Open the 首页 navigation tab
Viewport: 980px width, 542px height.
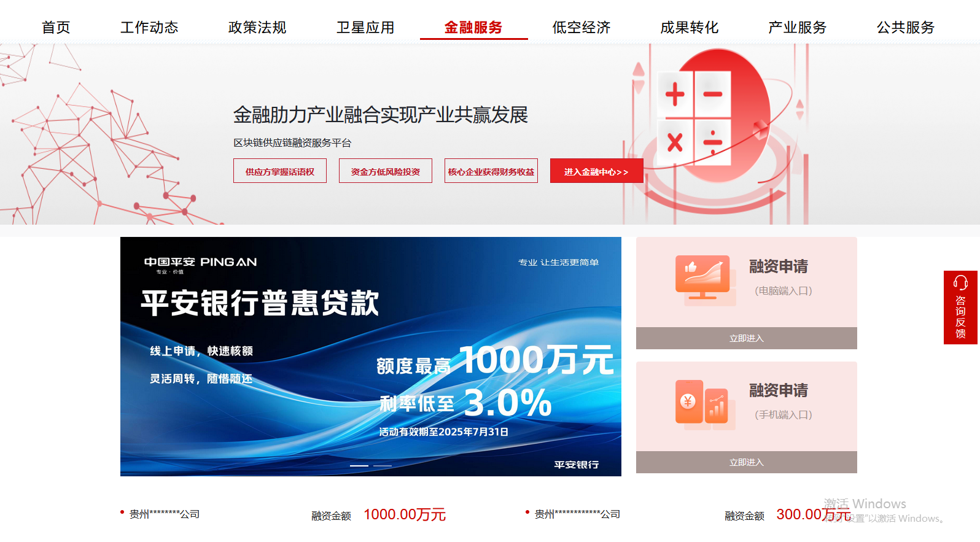[x=56, y=28]
